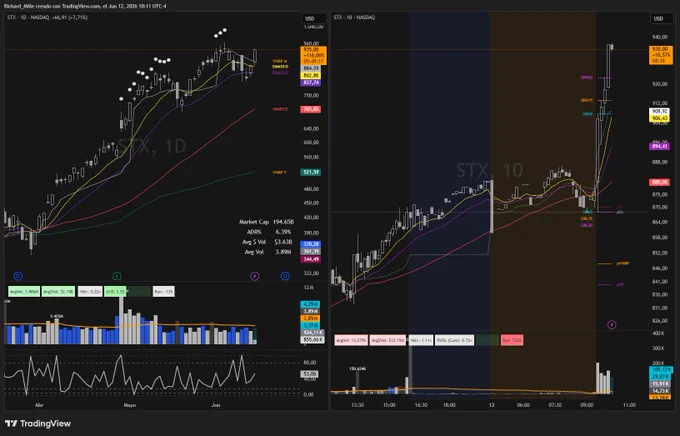Image resolution: width=680 pixels, height=436 pixels.
Task: Click the lightning icon on the 10-minute chart
Action: (x=611, y=325)
